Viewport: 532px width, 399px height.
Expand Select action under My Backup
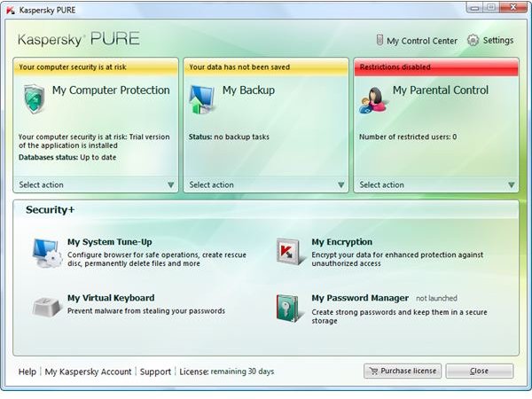point(266,184)
